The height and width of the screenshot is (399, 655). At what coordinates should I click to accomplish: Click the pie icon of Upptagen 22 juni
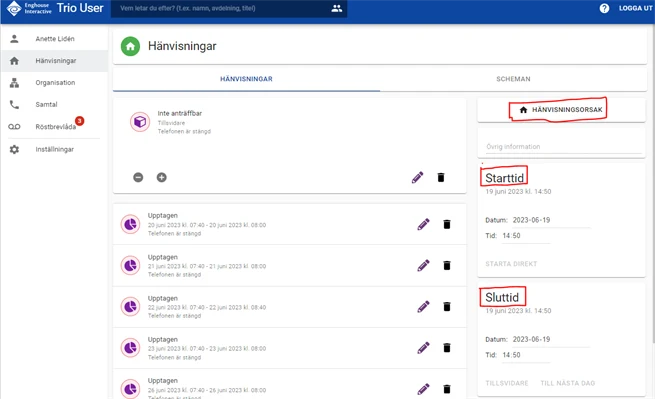[130, 307]
